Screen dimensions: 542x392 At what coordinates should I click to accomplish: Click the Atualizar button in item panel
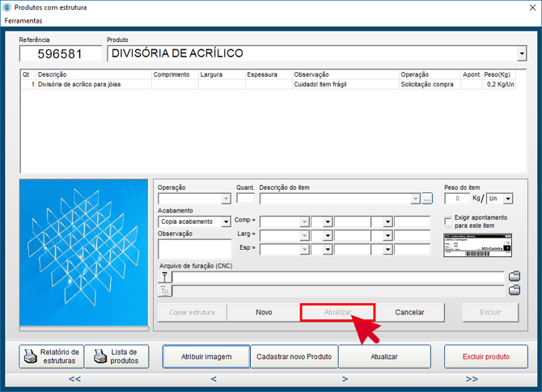coord(337,313)
